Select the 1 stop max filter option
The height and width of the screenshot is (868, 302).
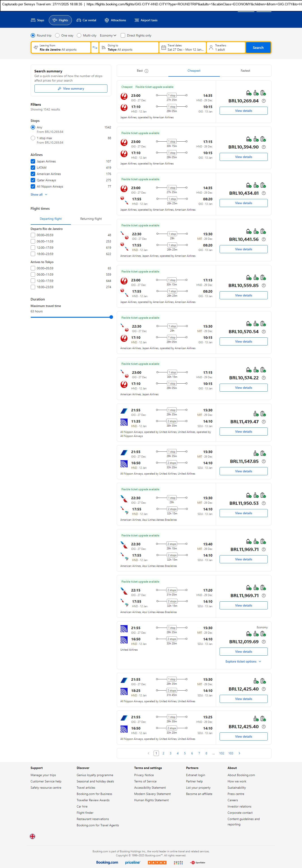33,138
